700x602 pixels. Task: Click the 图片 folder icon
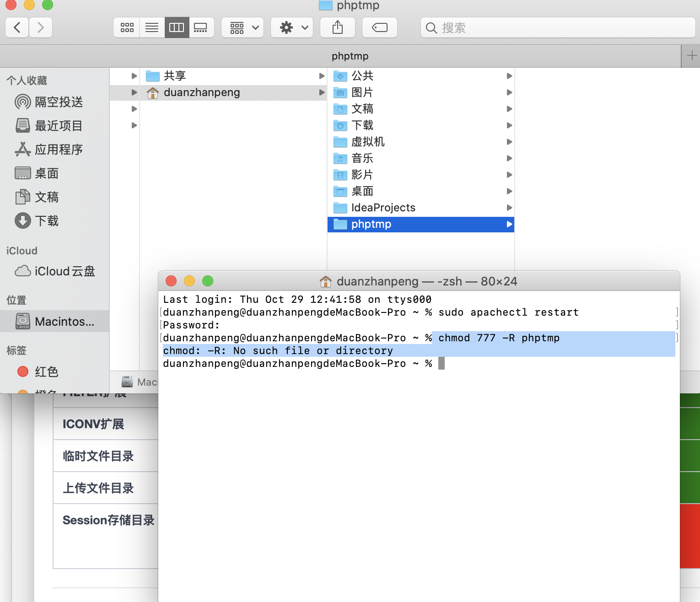tap(340, 92)
